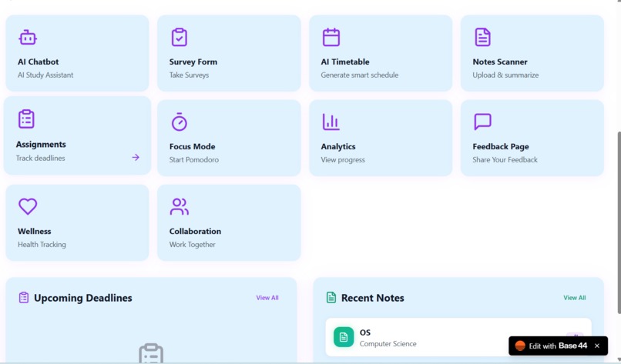The width and height of the screenshot is (621, 364).
Task: Click 'Computer Science' under OS note
Action: point(388,343)
